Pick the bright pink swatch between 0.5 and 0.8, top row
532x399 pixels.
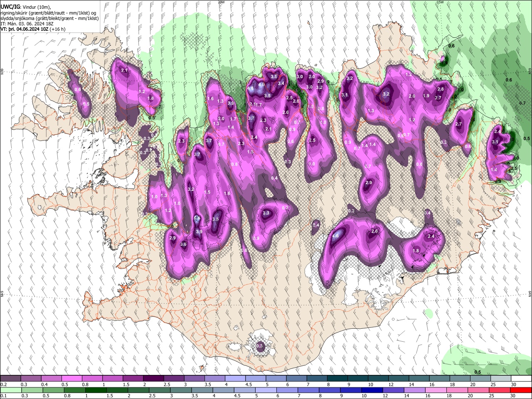(x=71, y=379)
